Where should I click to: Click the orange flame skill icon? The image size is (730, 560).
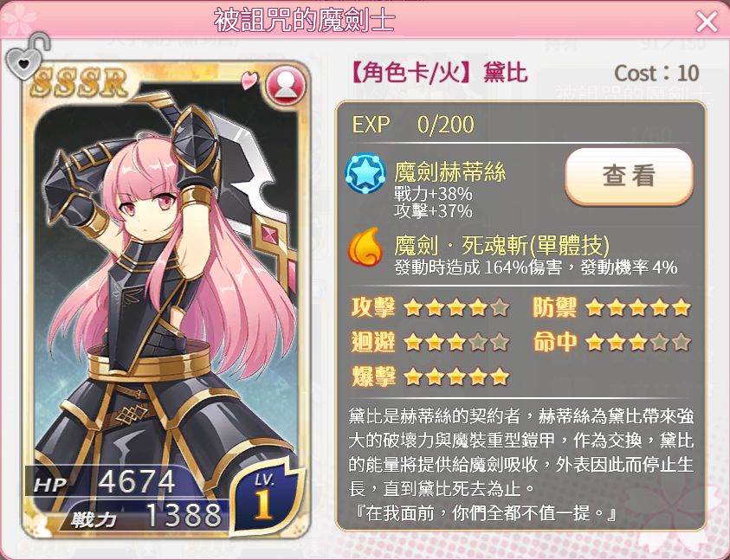(x=365, y=248)
